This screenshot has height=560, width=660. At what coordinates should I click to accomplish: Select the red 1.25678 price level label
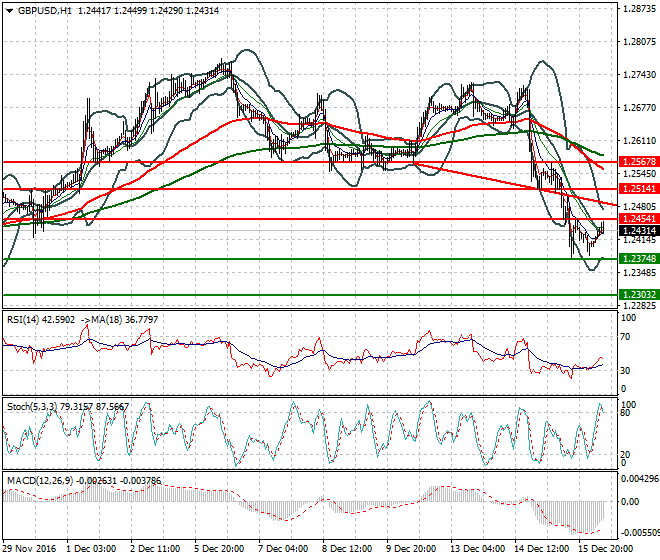pos(639,162)
